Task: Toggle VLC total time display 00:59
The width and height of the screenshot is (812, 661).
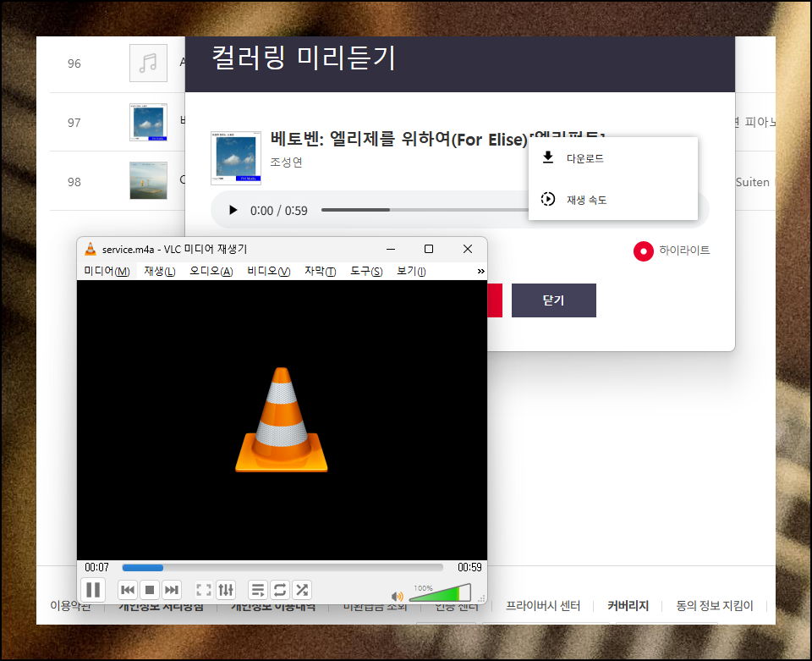Action: pos(469,567)
